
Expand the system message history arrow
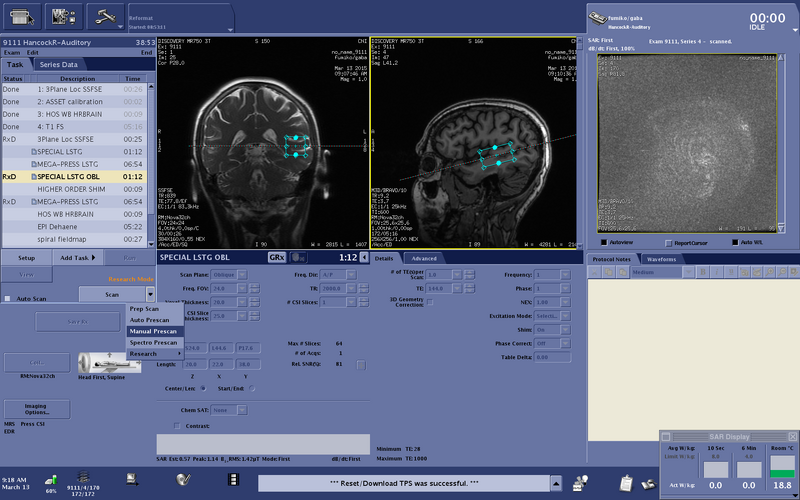[556, 483]
